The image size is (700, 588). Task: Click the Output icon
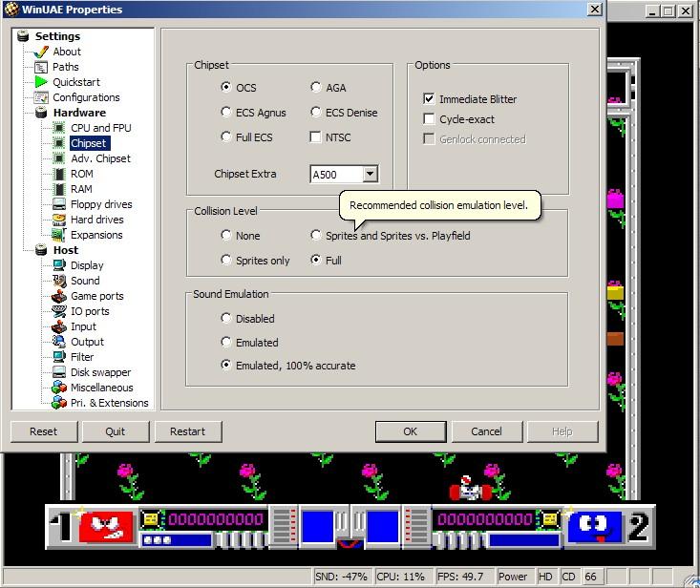59,342
